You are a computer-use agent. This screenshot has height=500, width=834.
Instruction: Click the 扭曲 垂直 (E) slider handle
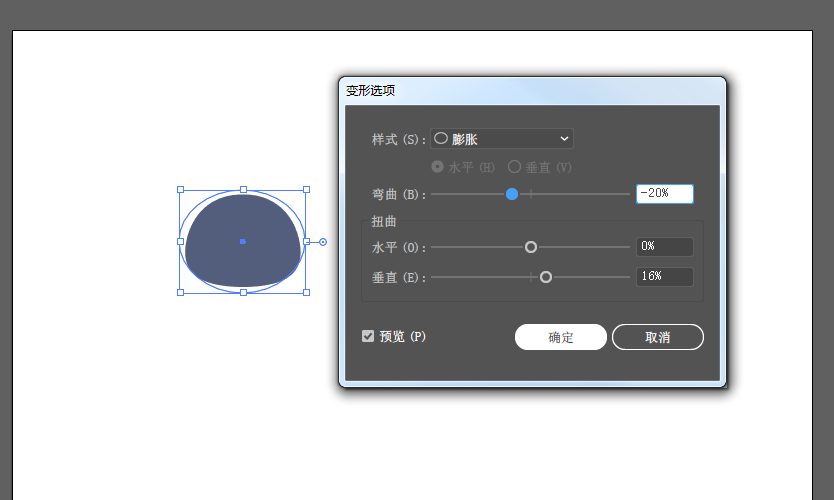[546, 277]
